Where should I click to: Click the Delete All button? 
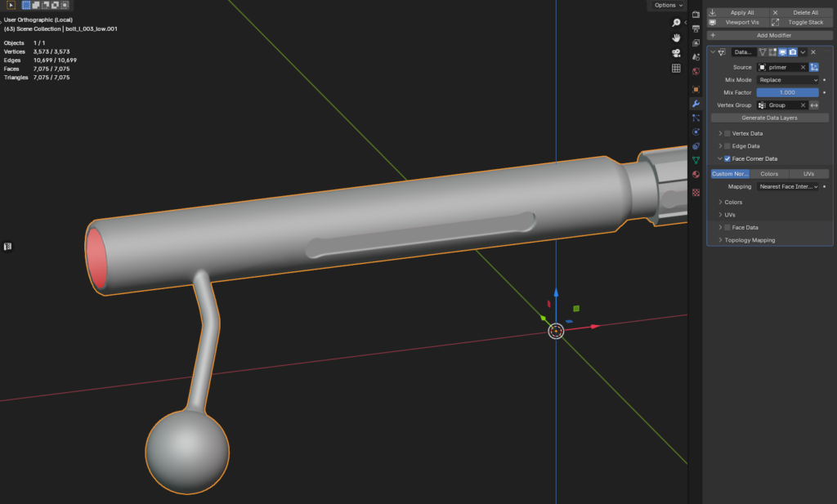click(801, 12)
